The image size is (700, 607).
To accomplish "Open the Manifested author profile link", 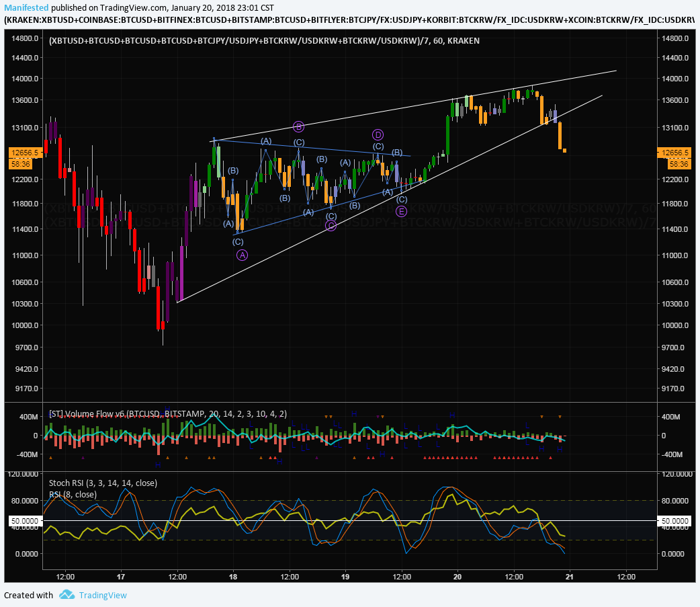I will click(x=26, y=7).
